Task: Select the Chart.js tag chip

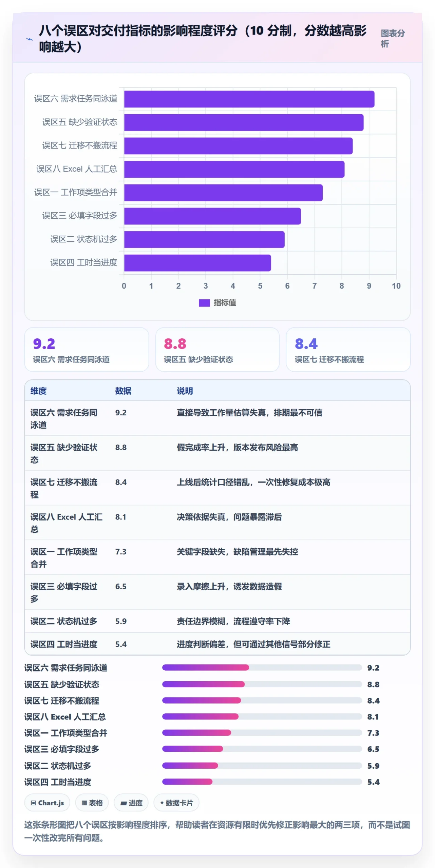Action: (x=47, y=803)
